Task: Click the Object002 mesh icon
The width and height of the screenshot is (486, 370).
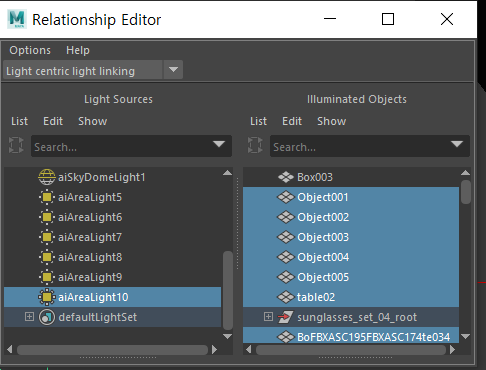Action: tap(286, 217)
